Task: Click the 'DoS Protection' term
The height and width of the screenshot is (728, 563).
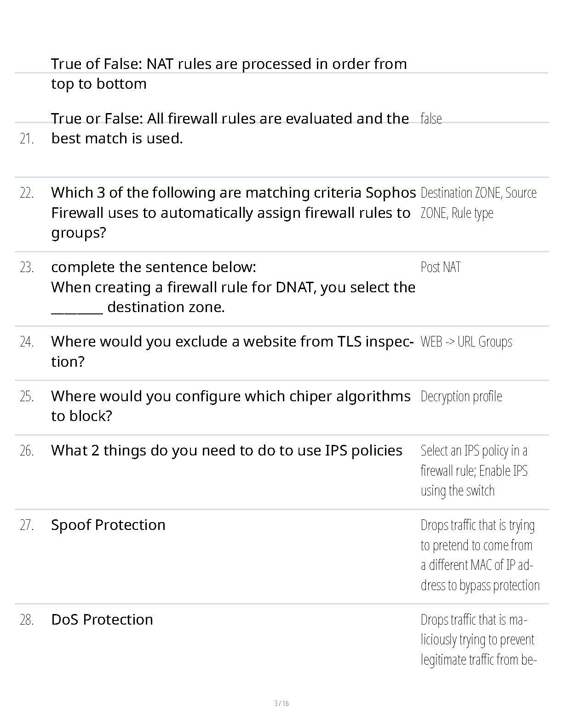Action: (x=102, y=620)
